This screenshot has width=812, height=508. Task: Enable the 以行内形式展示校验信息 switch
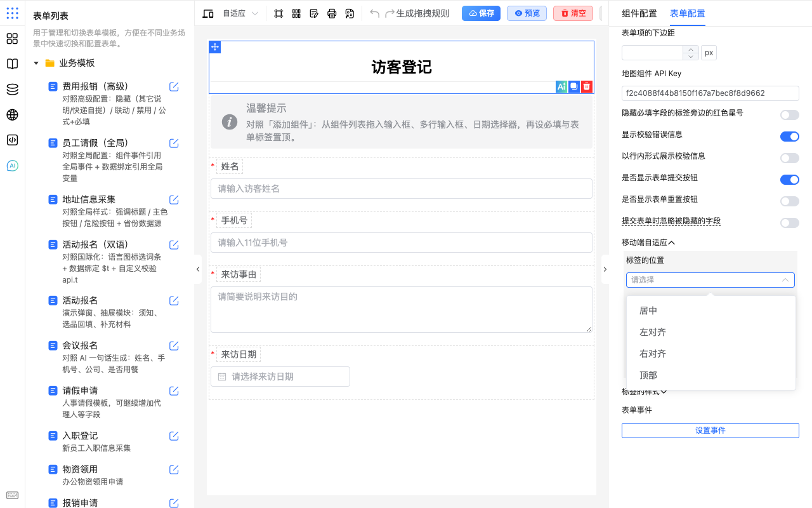(x=790, y=158)
